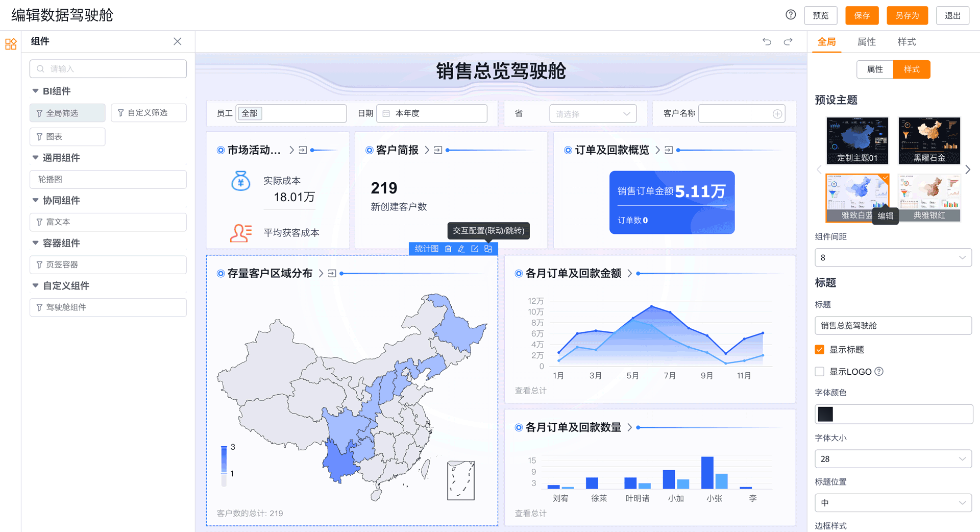Click 查看总计 under the bar chart
Screen dimensions: 980x532
(x=530, y=513)
